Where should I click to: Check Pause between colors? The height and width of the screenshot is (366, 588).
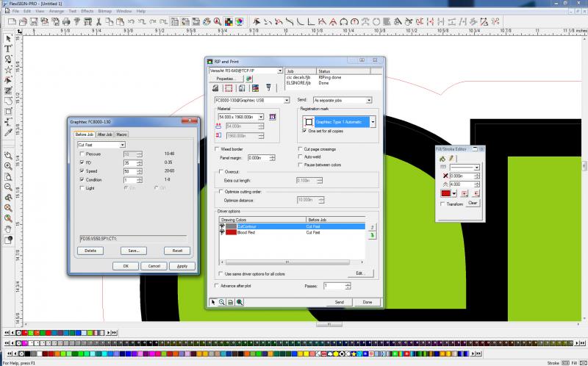[x=300, y=165]
